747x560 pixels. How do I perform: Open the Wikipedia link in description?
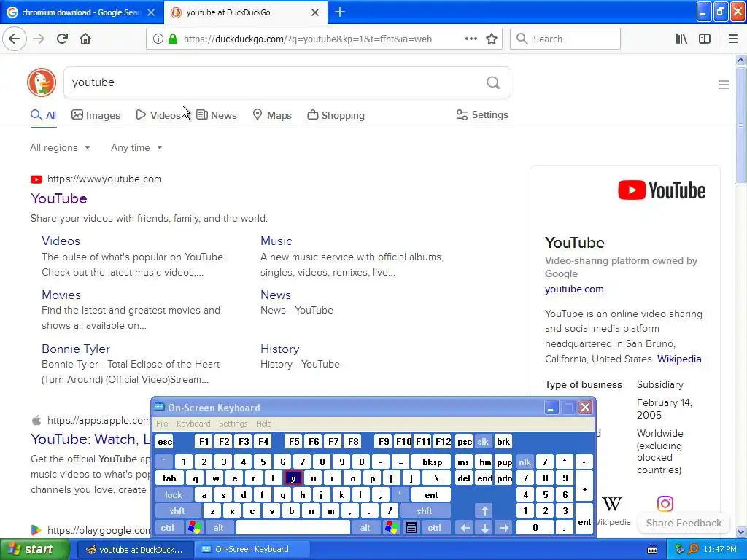(679, 359)
